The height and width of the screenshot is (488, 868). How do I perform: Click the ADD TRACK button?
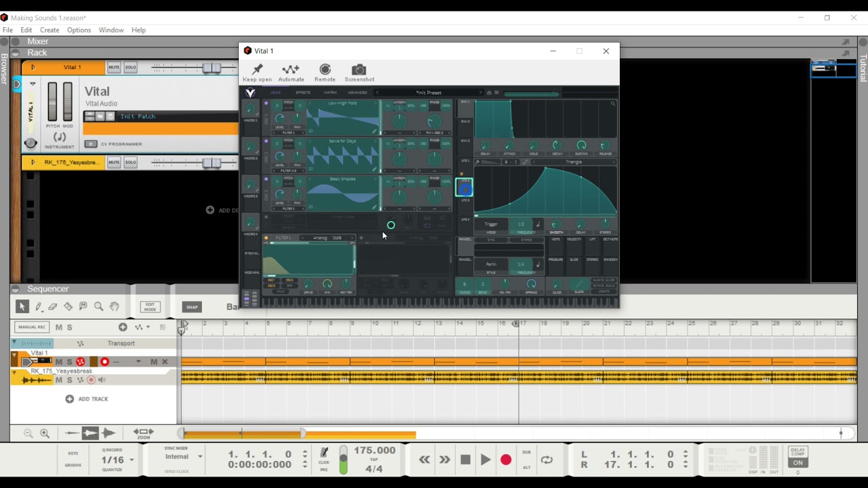87,399
